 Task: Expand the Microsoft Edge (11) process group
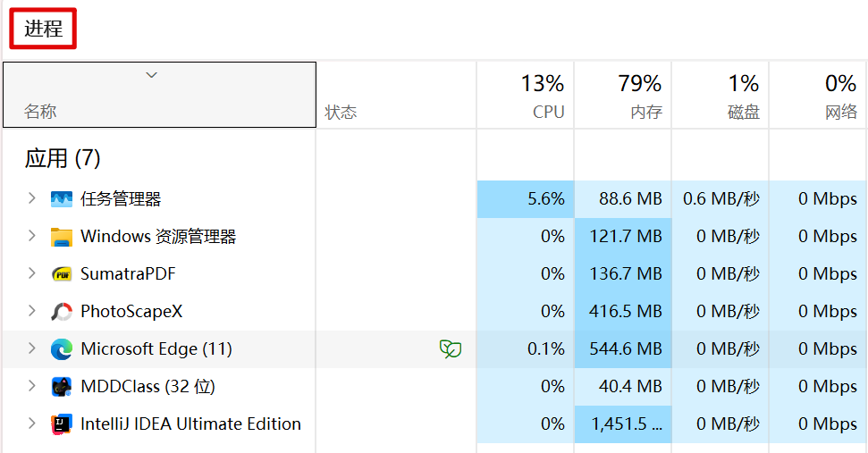click(x=31, y=348)
